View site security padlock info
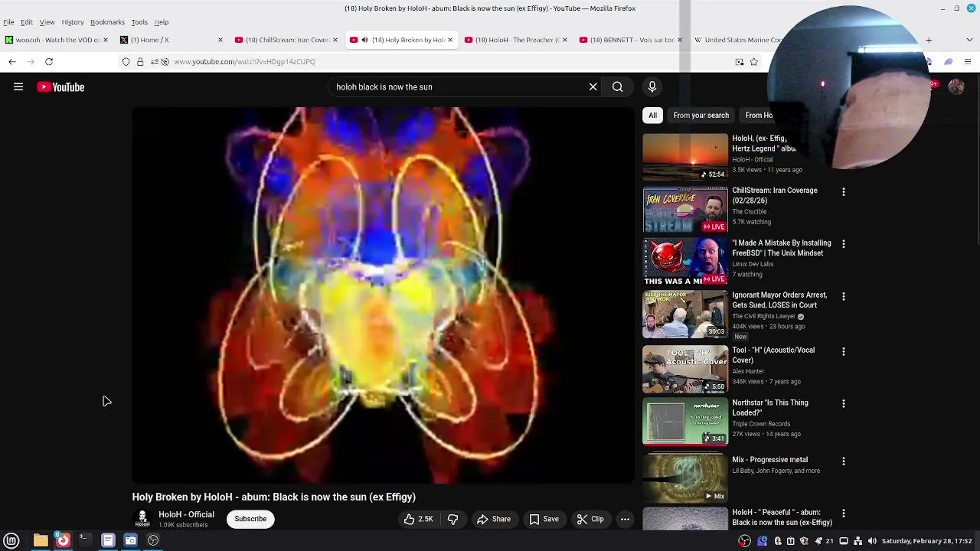The width and height of the screenshot is (980, 551). [140, 61]
